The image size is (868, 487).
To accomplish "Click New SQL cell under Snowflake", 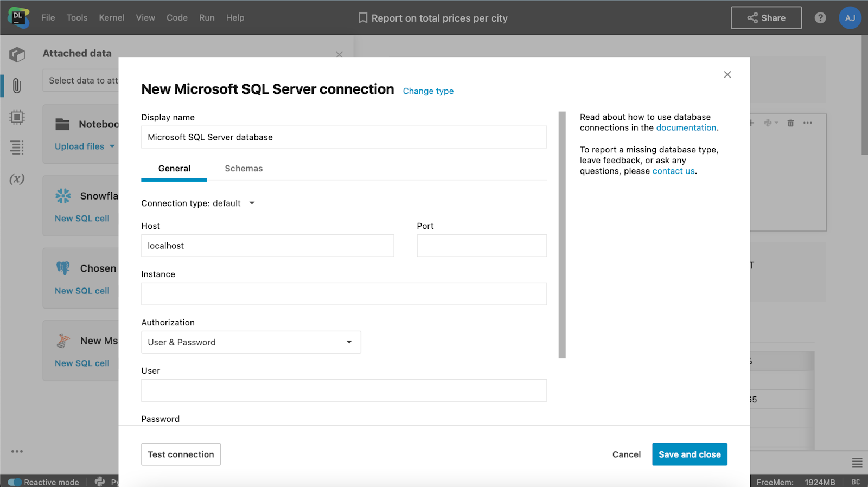I will pyautogui.click(x=82, y=219).
